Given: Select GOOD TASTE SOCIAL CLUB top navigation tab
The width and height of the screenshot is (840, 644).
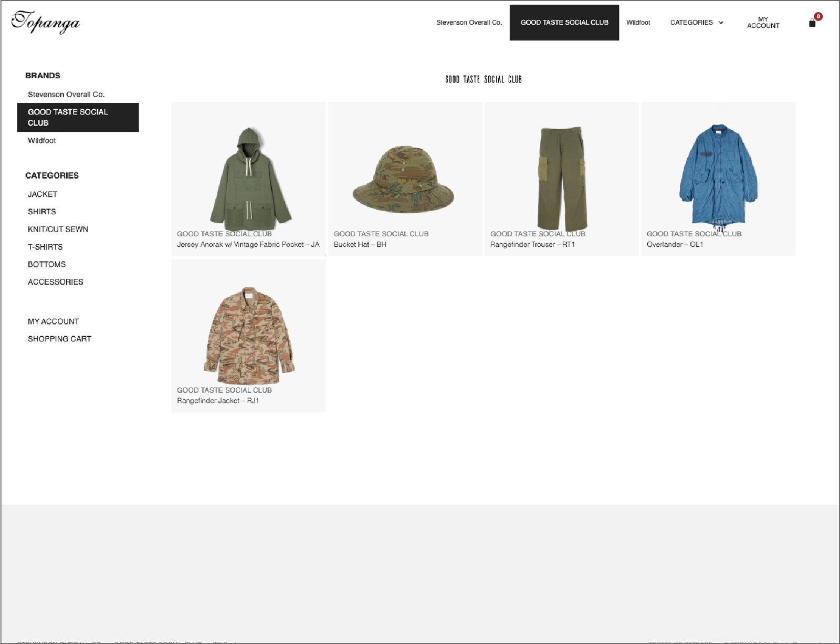Looking at the screenshot, I should (x=564, y=23).
